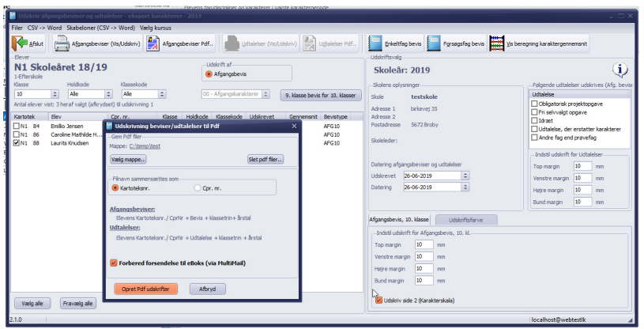Tick the checkbox for Emilio Jensen
The height and width of the screenshot is (329, 644).
pos(17,126)
